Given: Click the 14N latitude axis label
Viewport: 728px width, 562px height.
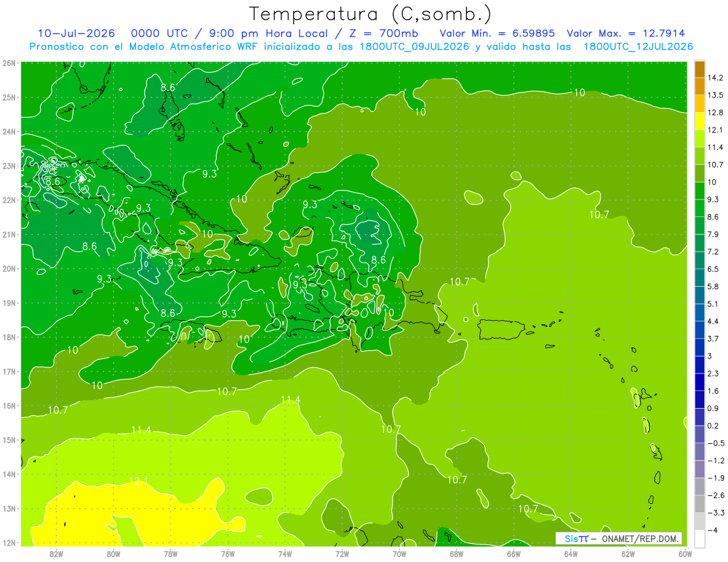Looking at the screenshot, I should click(x=9, y=474).
